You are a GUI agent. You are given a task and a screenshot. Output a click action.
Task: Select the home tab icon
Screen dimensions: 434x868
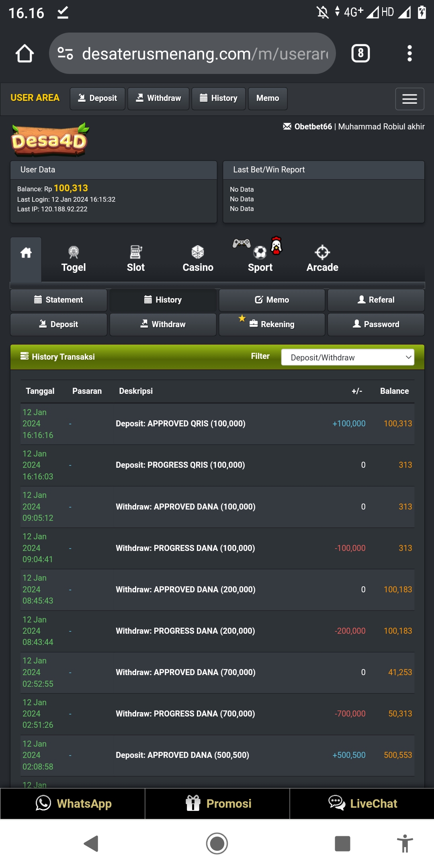coord(26,253)
